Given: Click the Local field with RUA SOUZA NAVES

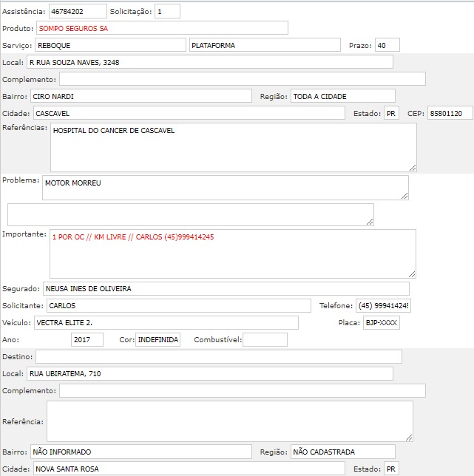Looking at the screenshot, I should coord(210,62).
